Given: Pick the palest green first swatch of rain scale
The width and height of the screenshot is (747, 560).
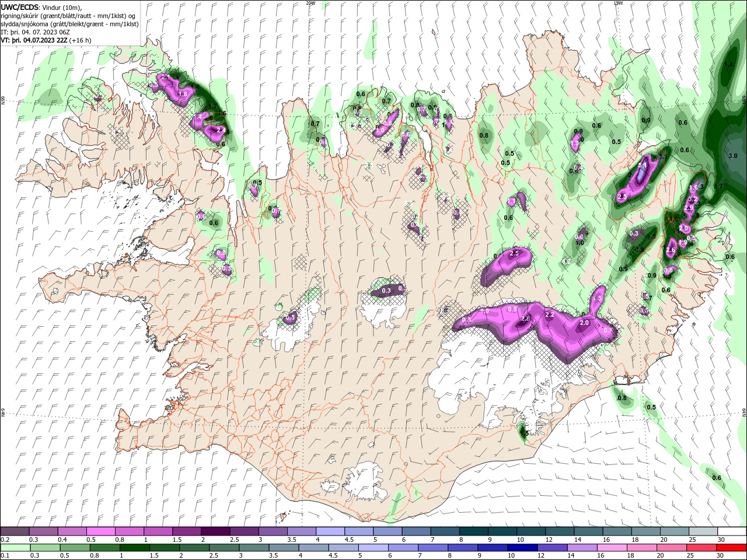Looking at the screenshot, I should (x=15, y=548).
